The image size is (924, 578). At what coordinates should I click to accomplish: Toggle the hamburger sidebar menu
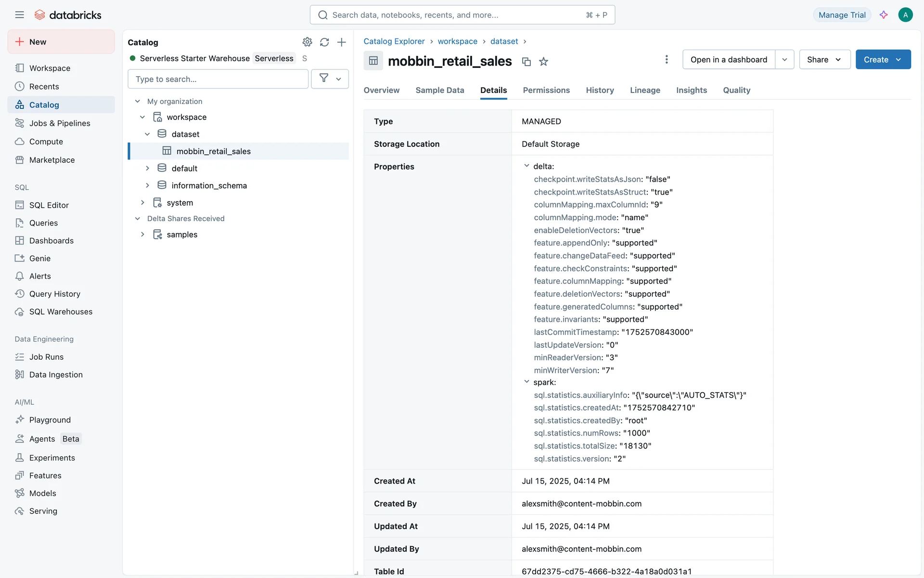(19, 15)
